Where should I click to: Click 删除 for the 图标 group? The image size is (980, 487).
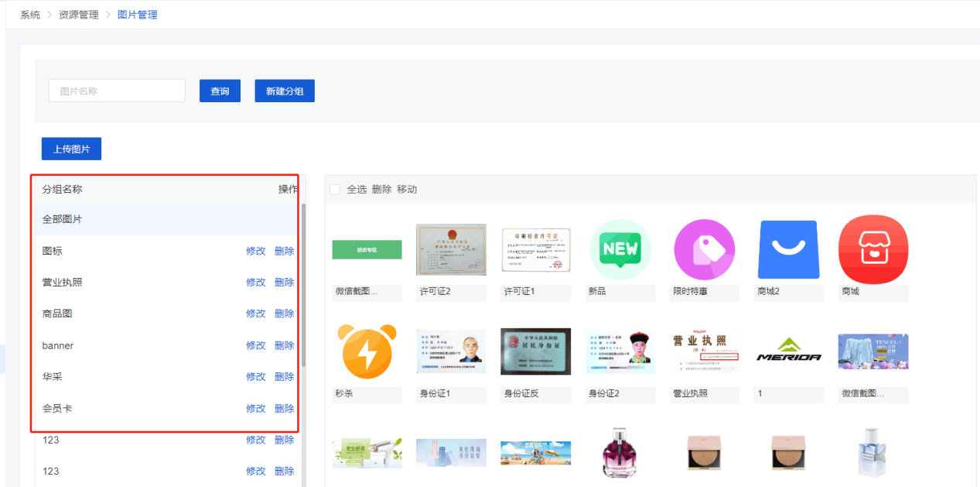(284, 251)
